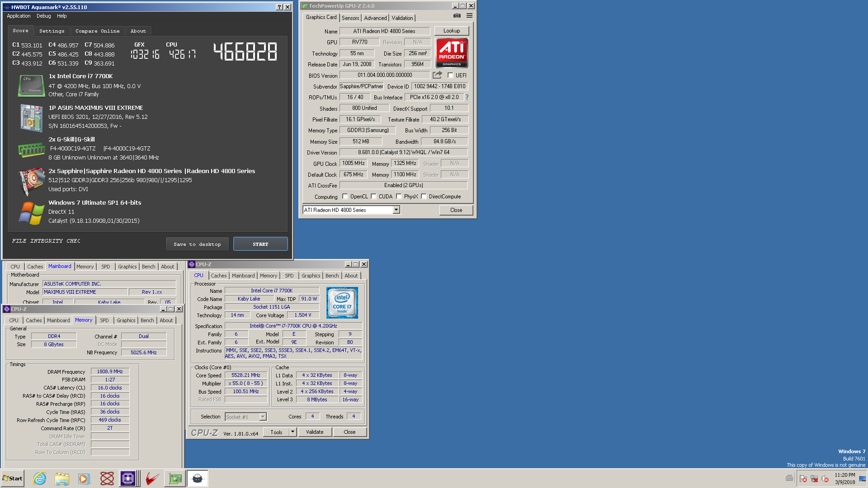The image size is (868, 488).
Task: Toggle the CUDA checkbox
Action: click(x=373, y=197)
